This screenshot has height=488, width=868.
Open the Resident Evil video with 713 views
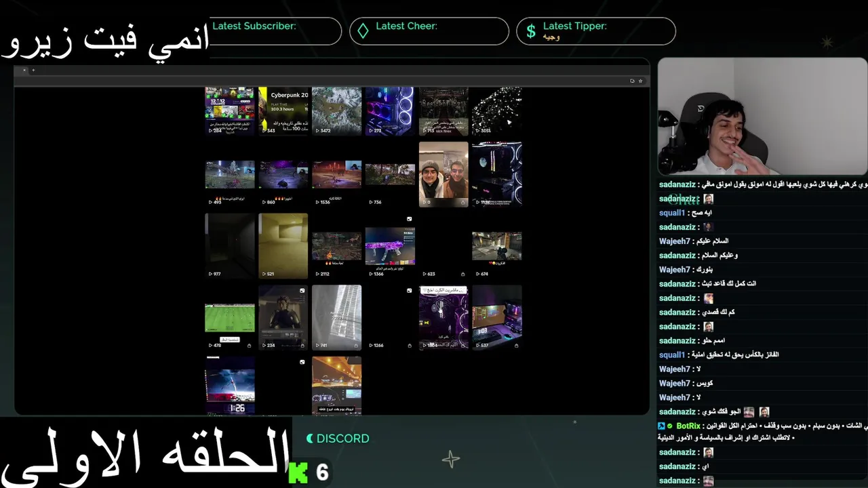443,111
